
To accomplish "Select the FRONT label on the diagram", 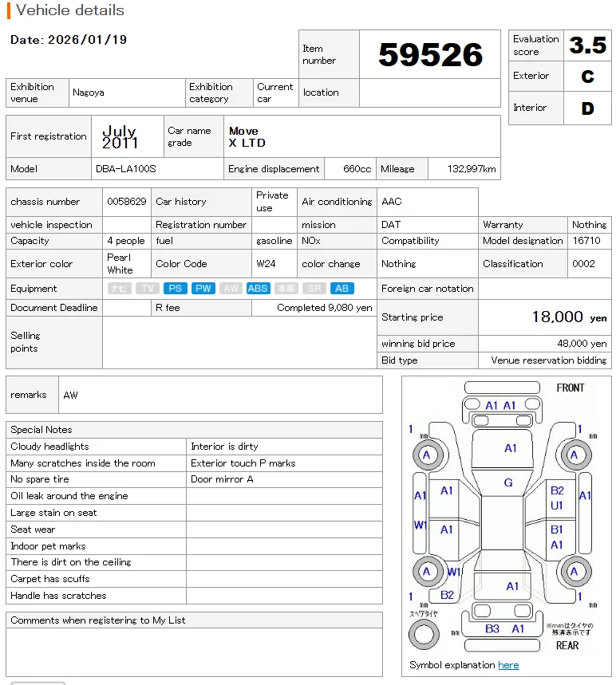I will pyautogui.click(x=570, y=388).
